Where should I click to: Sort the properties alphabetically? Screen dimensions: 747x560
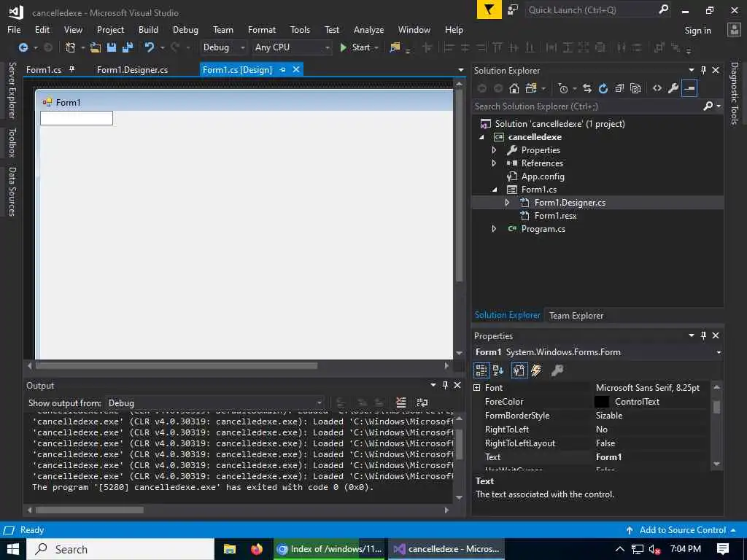(x=498, y=370)
